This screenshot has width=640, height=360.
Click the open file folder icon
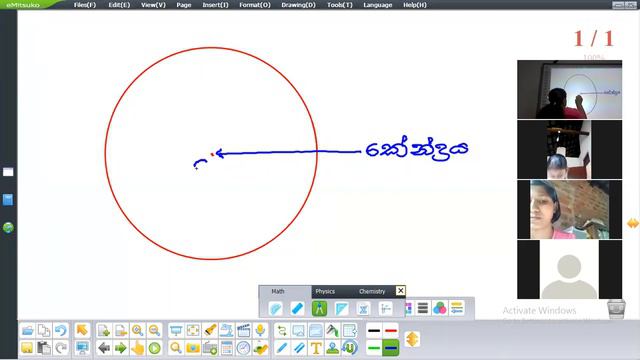coord(27,330)
